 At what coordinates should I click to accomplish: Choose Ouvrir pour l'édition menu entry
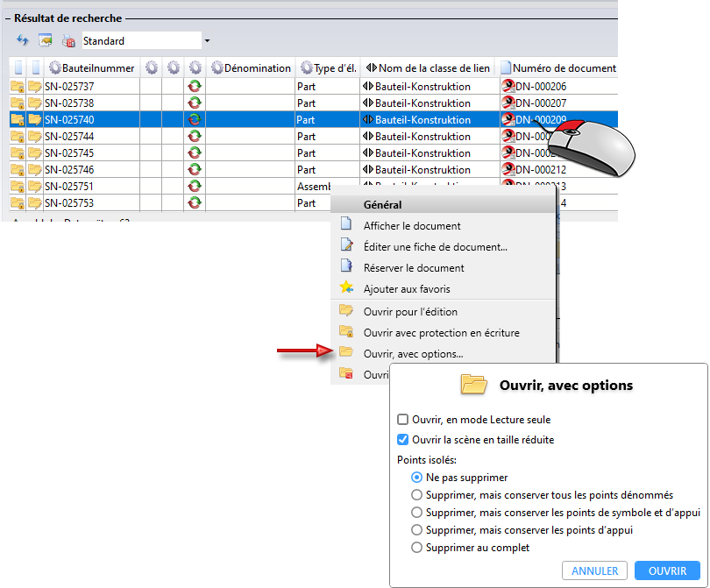(443, 311)
